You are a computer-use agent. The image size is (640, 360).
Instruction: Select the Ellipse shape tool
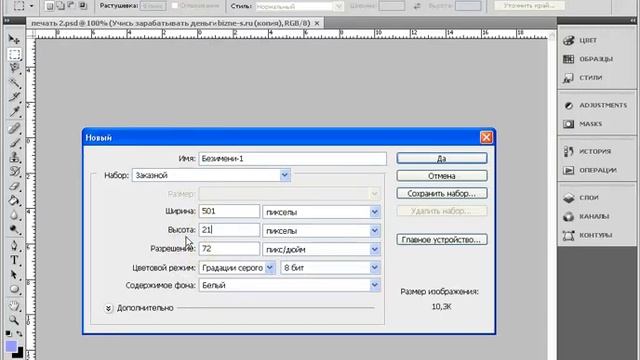(x=14, y=289)
